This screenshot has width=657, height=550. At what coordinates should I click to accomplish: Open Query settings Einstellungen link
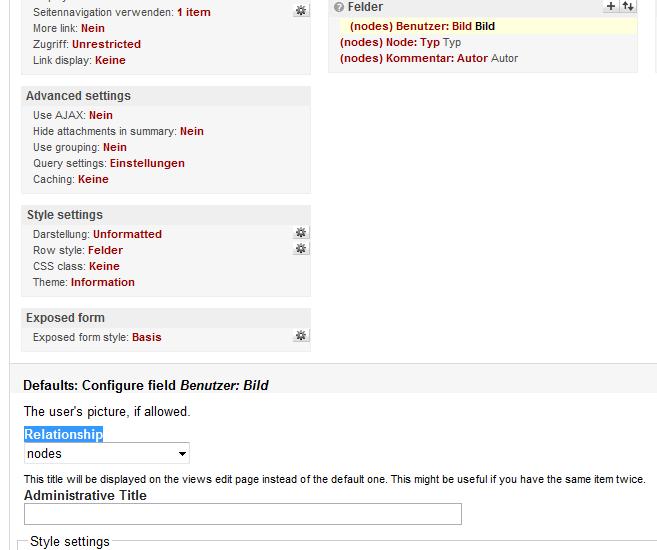147,164
